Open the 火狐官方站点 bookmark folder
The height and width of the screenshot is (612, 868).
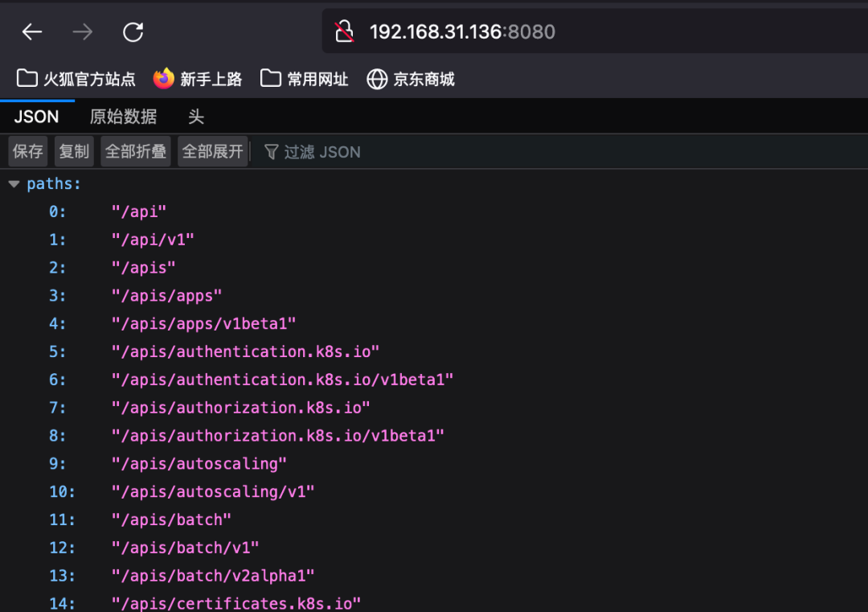coord(76,79)
